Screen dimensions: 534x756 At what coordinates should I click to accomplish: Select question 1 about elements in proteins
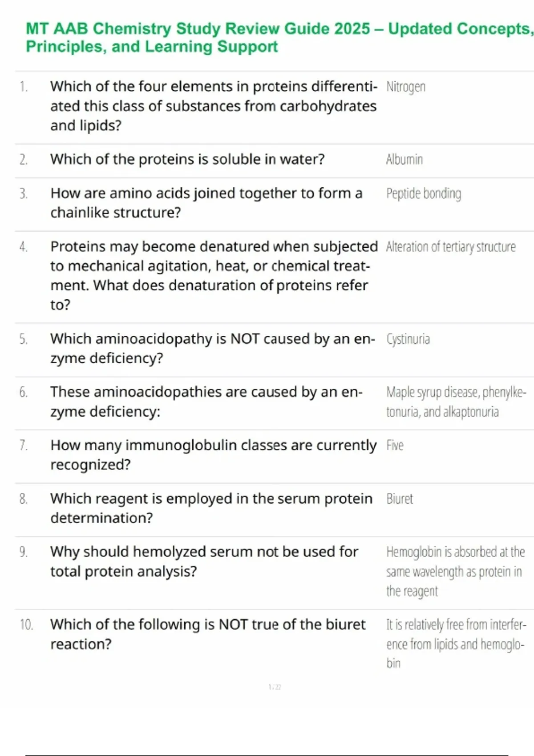(x=213, y=106)
